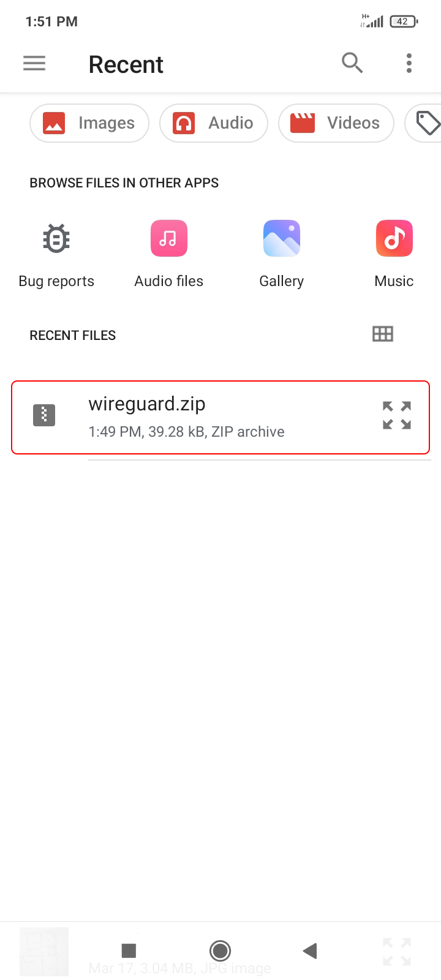
Task: Select the tag-shaped filter chip
Action: coord(424,123)
